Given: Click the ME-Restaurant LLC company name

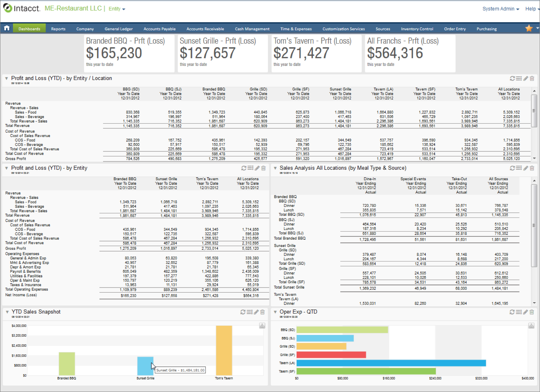Looking at the screenshot, I should [x=73, y=8].
